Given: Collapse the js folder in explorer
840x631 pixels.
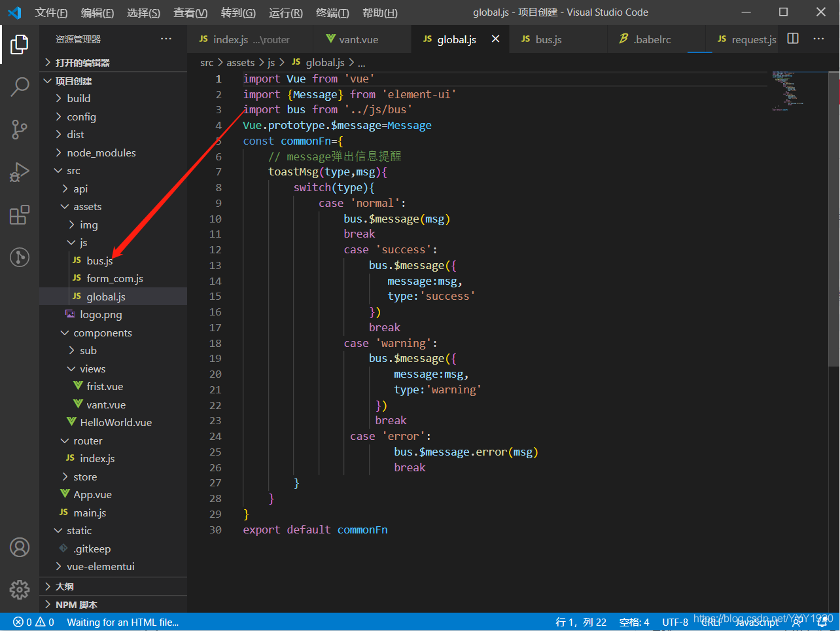Looking at the screenshot, I should click(113, 242).
